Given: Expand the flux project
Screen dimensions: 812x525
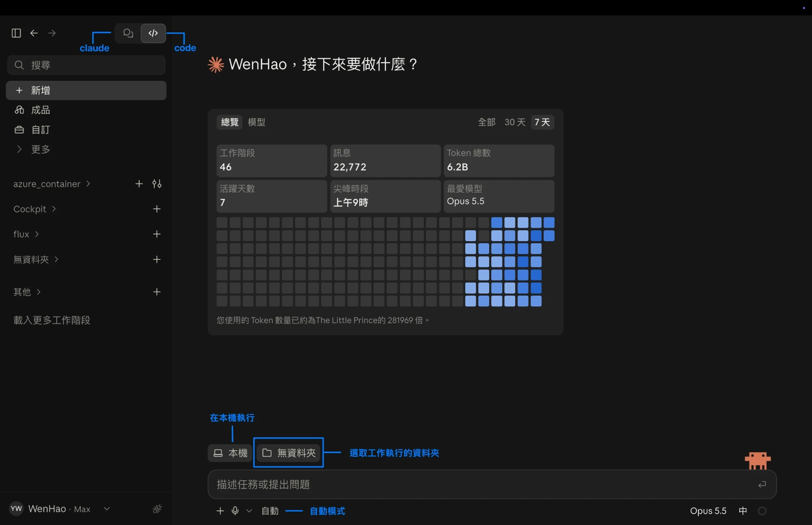Looking at the screenshot, I should pos(26,234).
